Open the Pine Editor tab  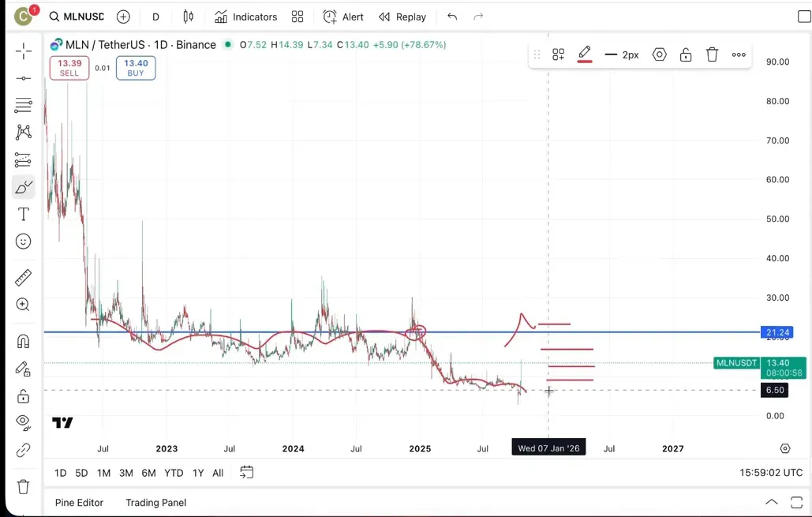click(x=79, y=503)
